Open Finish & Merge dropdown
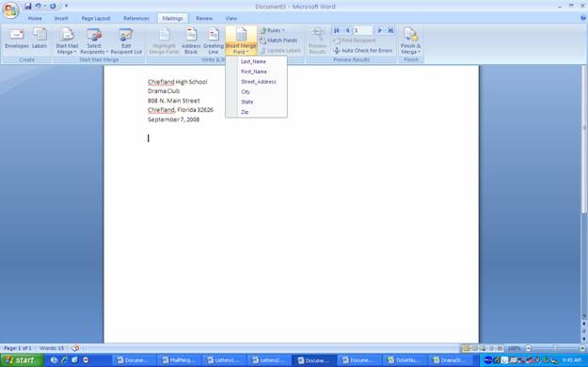 coord(410,40)
